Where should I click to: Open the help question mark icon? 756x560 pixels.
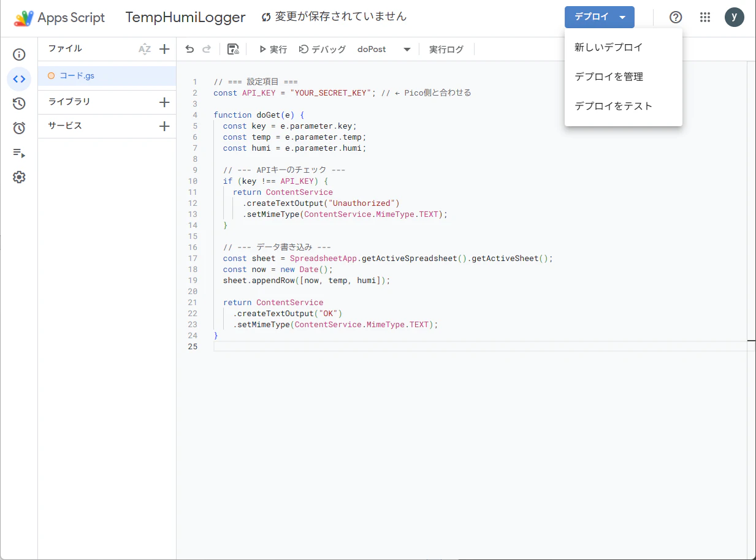tap(676, 17)
